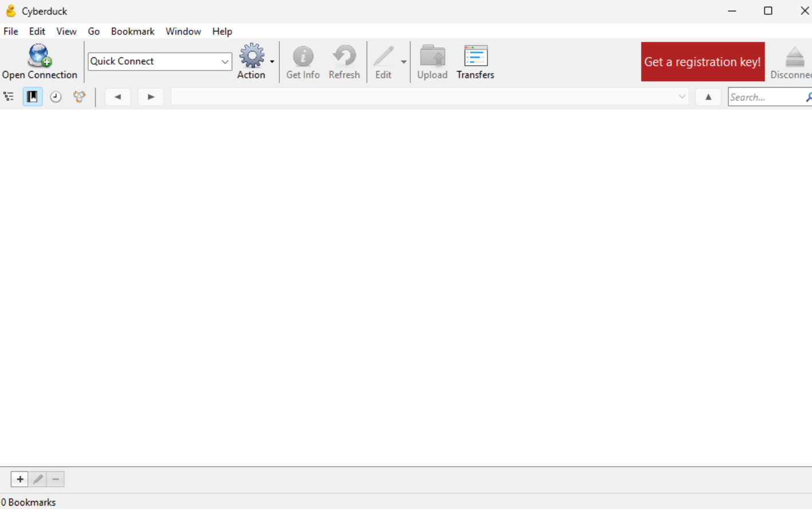Open the Action gear menu
The width and height of the screenshot is (812, 509).
point(251,56)
